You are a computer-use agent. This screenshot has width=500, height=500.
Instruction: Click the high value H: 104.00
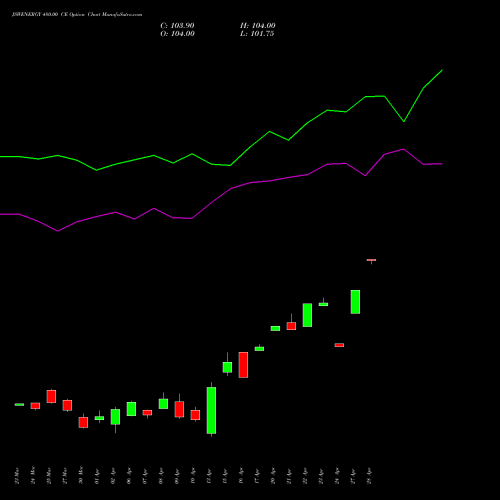[258, 26]
